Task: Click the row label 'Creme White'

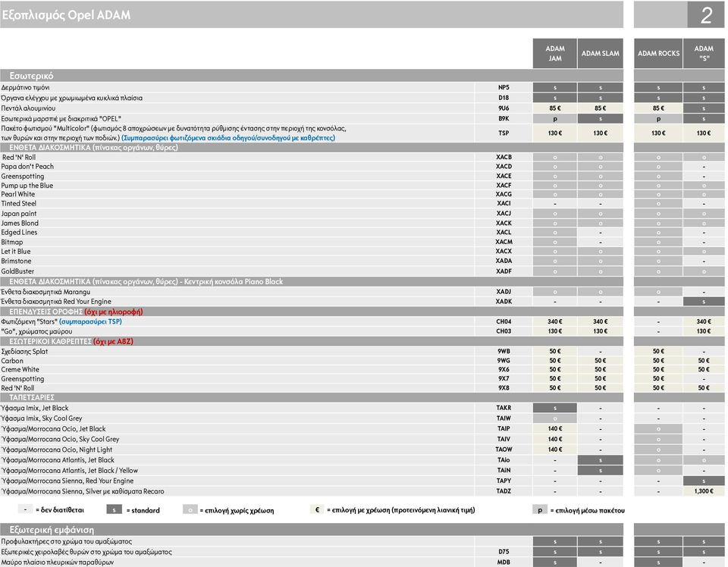Action: (x=20, y=370)
